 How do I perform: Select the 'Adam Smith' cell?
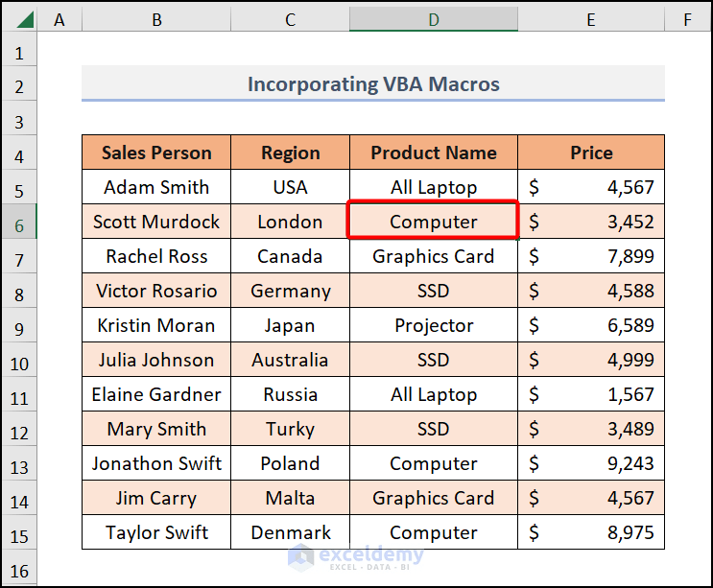156,187
